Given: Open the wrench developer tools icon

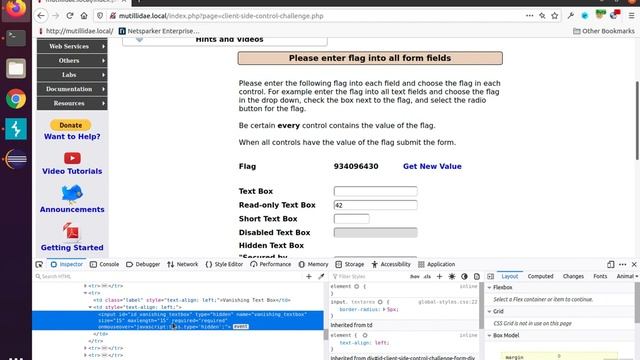Looking at the screenshot, I should click(571, 16).
